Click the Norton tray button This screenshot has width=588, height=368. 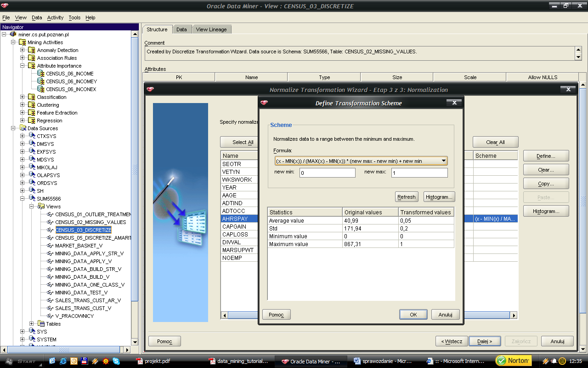(513, 361)
